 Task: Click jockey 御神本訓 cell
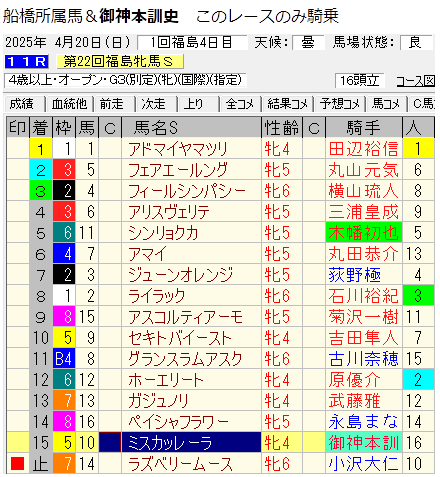364,443
